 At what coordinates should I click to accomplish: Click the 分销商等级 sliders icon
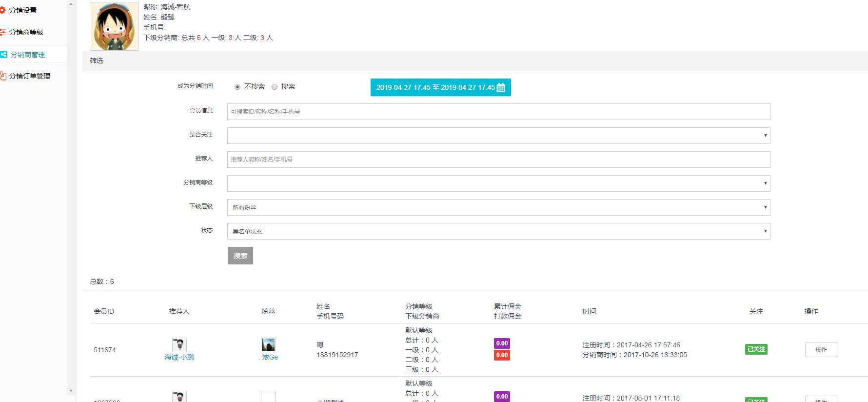tap(2, 32)
